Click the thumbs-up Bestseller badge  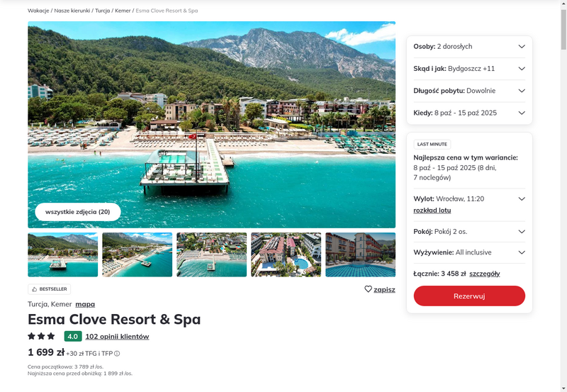coord(49,289)
